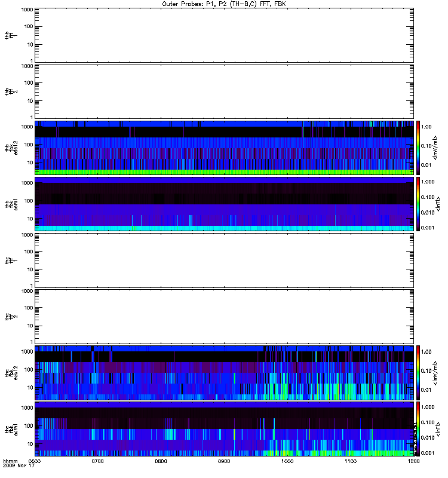Click the date label 2009 Nov 17
This screenshot has width=448, height=478.
(x=19, y=466)
